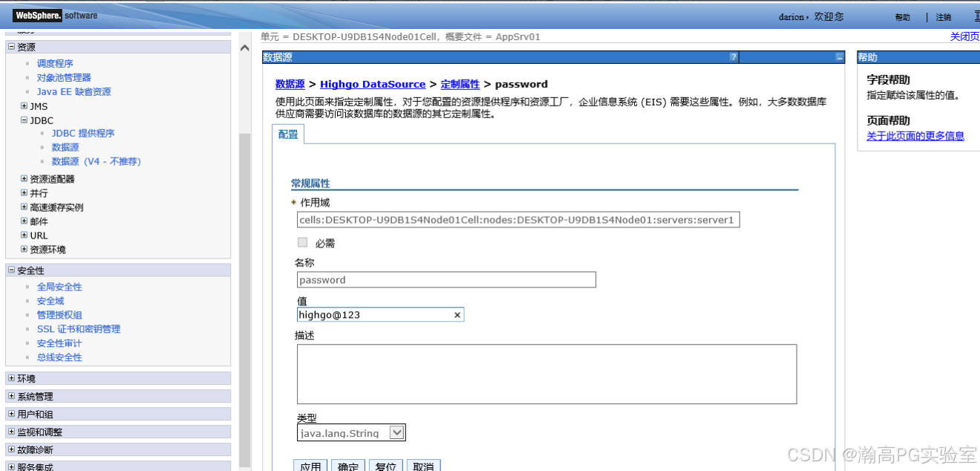Open 管理授权组 link
Viewport: 980px width, 471px height.
coord(59,315)
